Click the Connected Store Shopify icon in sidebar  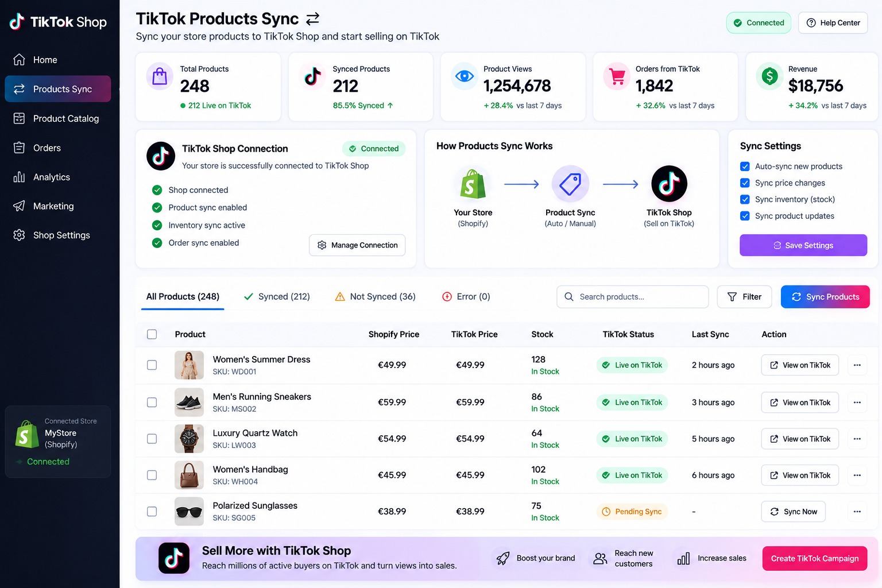(26, 434)
